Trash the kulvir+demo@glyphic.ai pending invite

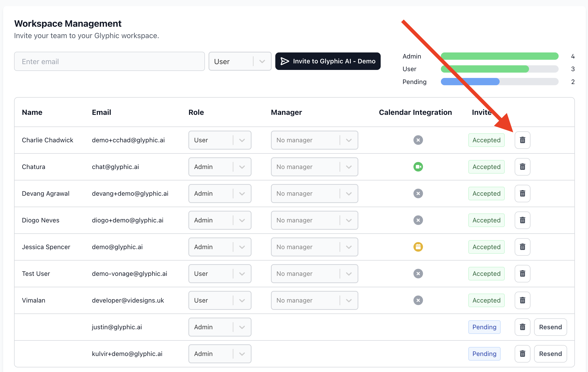(522, 354)
